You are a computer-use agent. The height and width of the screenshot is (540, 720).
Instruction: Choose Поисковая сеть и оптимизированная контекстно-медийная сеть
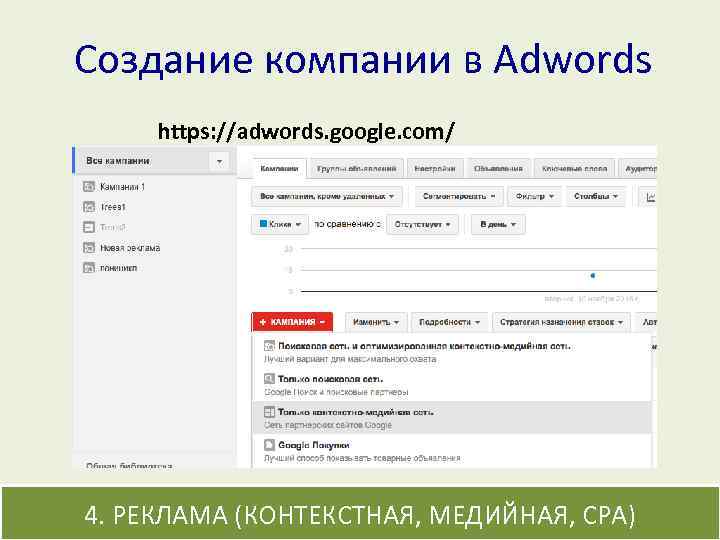tap(452, 352)
